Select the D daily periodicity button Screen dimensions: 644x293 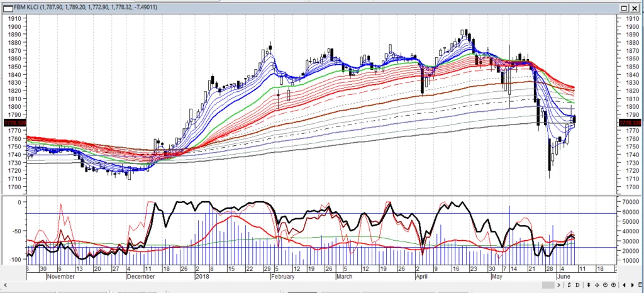pyautogui.click(x=577, y=285)
